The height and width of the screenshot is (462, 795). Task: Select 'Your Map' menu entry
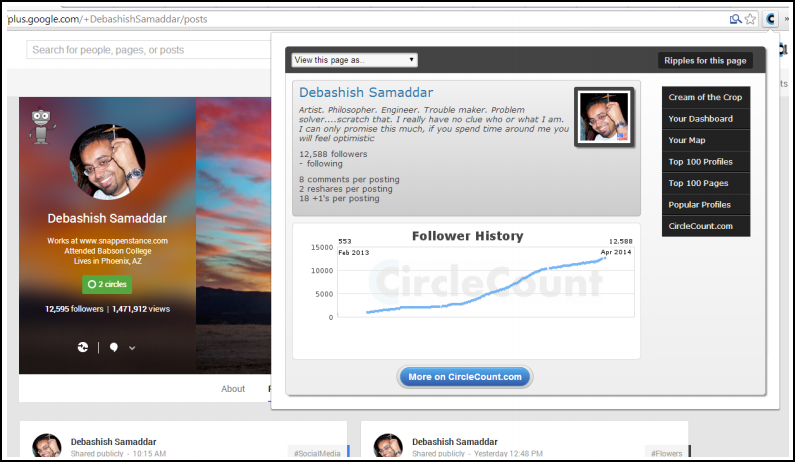point(705,140)
